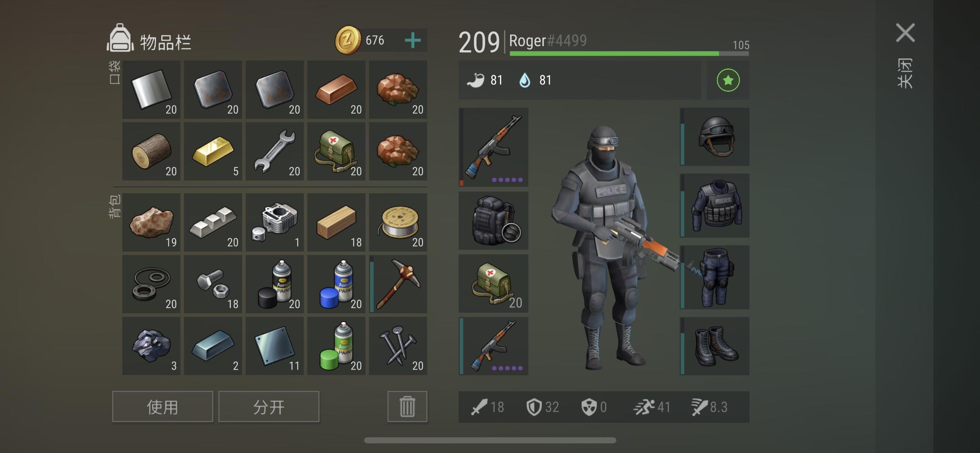Image resolution: width=980 pixels, height=453 pixels.
Task: Select the wire spool item
Action: coord(398,222)
